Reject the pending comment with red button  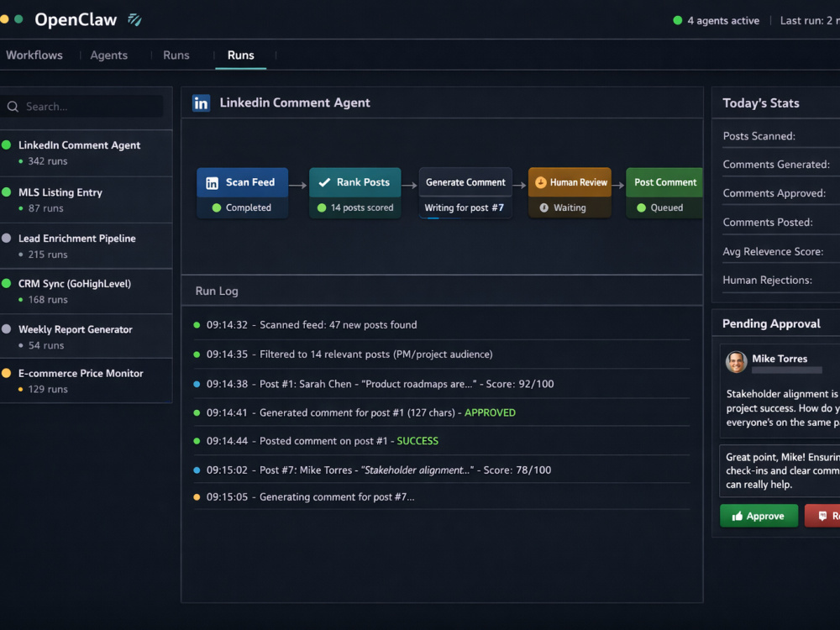pos(822,516)
